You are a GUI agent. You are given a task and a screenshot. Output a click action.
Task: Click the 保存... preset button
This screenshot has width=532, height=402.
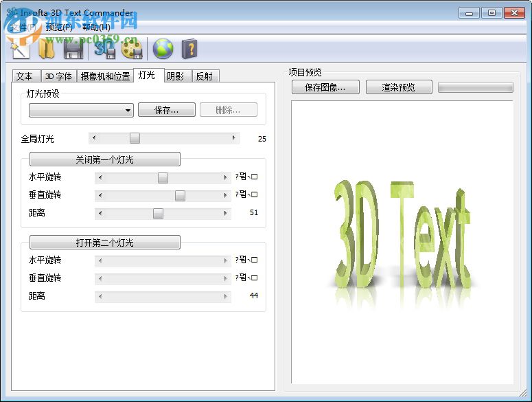167,110
